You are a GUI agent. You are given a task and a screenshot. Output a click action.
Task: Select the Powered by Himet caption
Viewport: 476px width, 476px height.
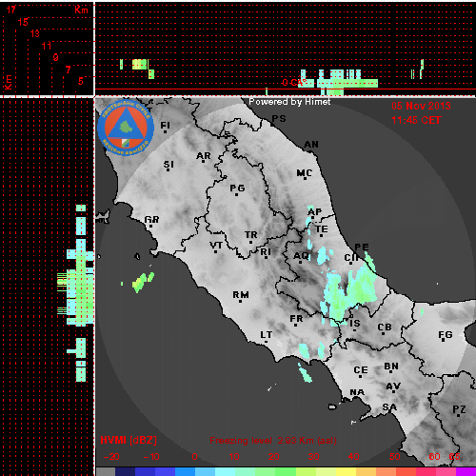point(289,102)
